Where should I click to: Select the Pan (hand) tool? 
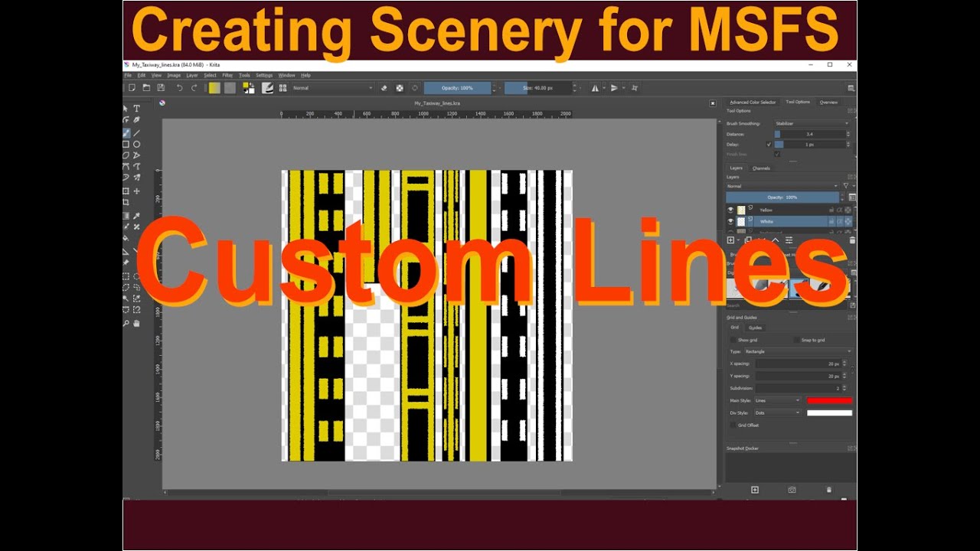(x=136, y=324)
